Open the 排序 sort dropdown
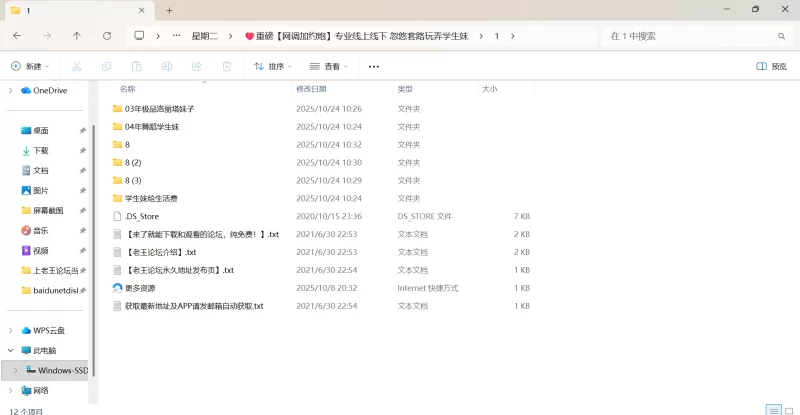Screen dimensions: 800x415 [x=272, y=67]
